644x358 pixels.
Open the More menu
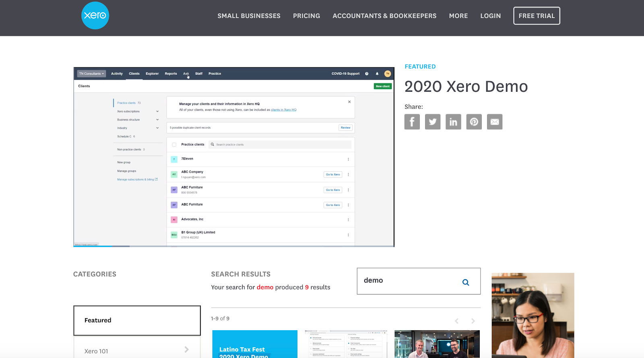[x=458, y=16]
